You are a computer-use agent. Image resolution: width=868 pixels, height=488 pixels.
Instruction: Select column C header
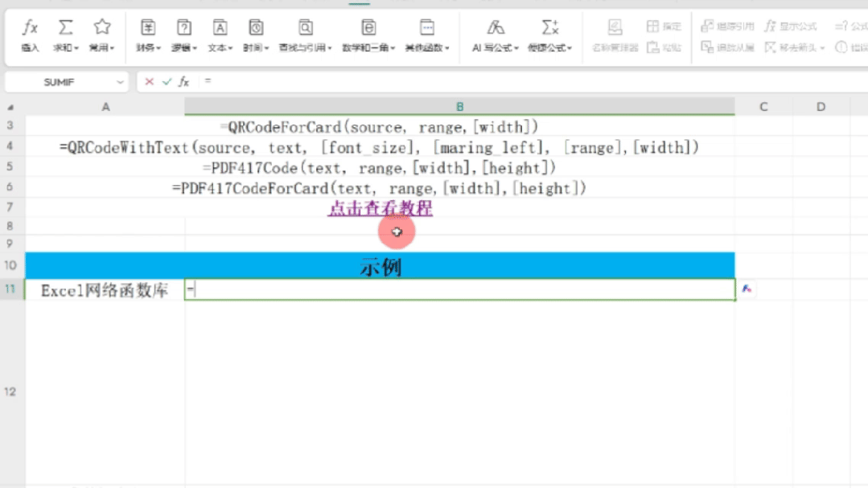tap(763, 107)
